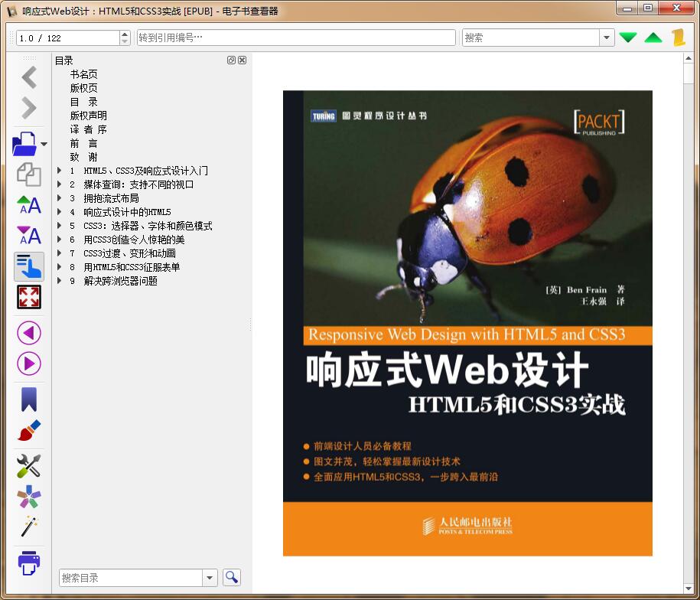Open chapter title 解决跨浏览器问题

[x=121, y=282]
